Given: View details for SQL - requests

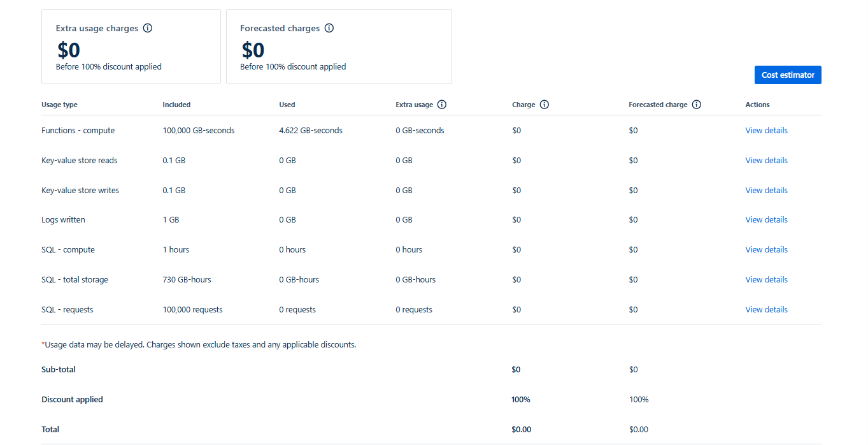Looking at the screenshot, I should pos(766,310).
